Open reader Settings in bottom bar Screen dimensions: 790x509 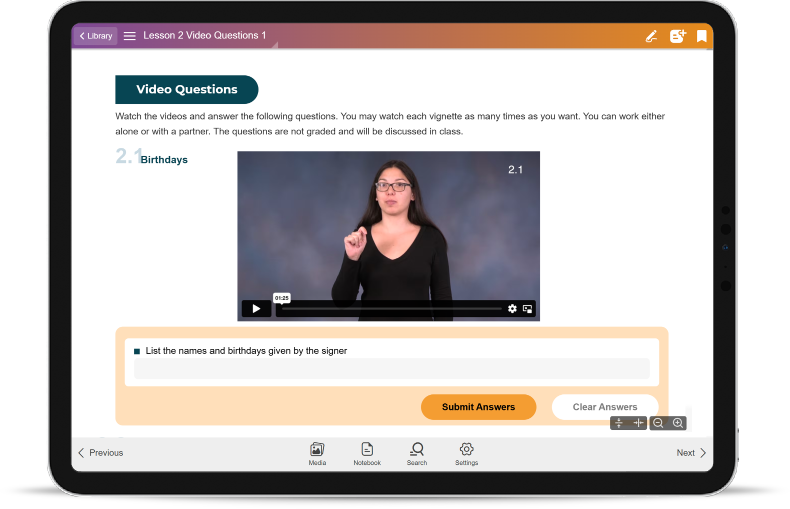coord(467,453)
